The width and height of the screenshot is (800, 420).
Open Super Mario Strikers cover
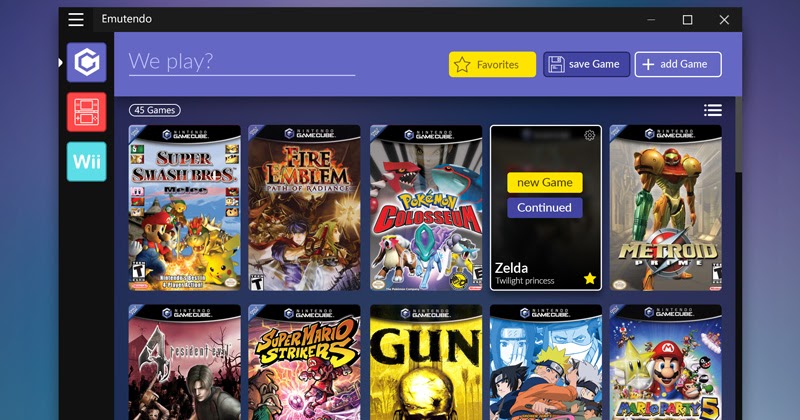(x=304, y=362)
